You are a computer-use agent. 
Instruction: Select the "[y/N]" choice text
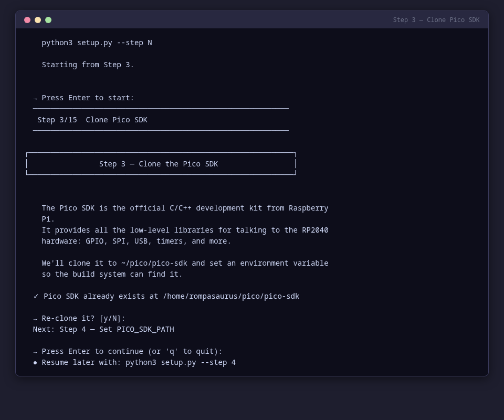tap(112, 318)
